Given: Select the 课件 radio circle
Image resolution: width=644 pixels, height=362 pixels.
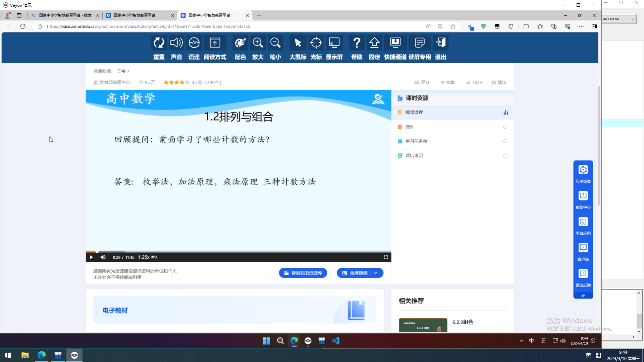Looking at the screenshot, I should 505,127.
